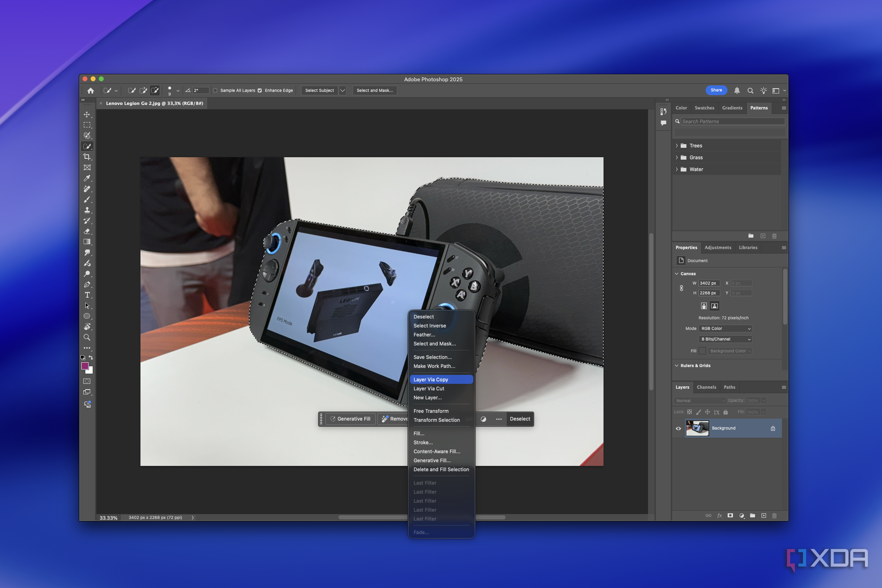
Task: Create new layer in Layers panel
Action: tap(764, 515)
